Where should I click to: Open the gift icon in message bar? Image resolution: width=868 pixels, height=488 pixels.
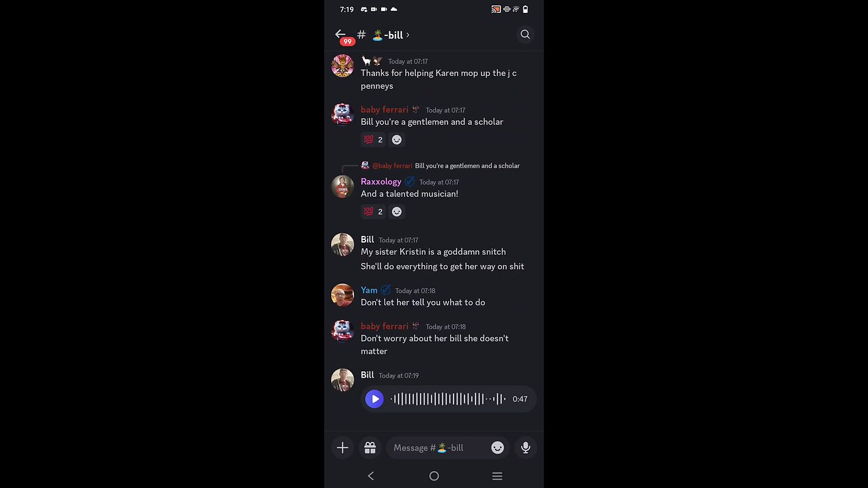click(x=370, y=447)
